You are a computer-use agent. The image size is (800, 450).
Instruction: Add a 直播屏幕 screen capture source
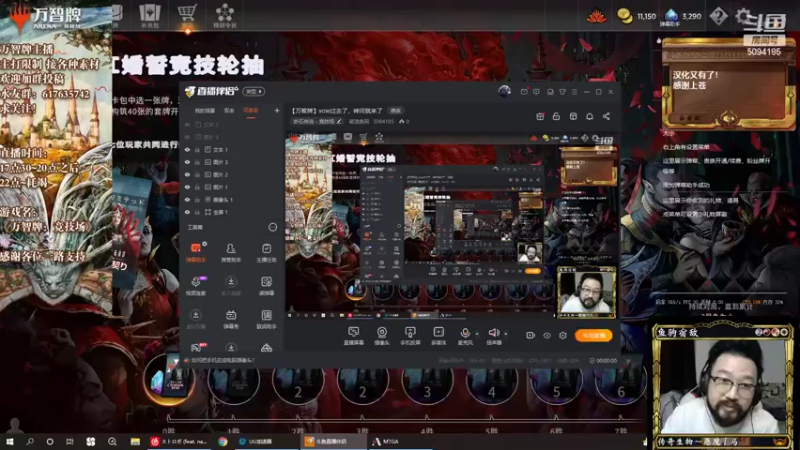click(x=353, y=336)
